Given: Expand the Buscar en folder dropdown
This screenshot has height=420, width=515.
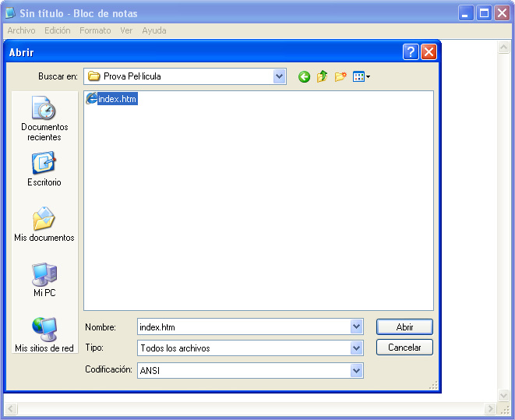Looking at the screenshot, I should click(280, 76).
